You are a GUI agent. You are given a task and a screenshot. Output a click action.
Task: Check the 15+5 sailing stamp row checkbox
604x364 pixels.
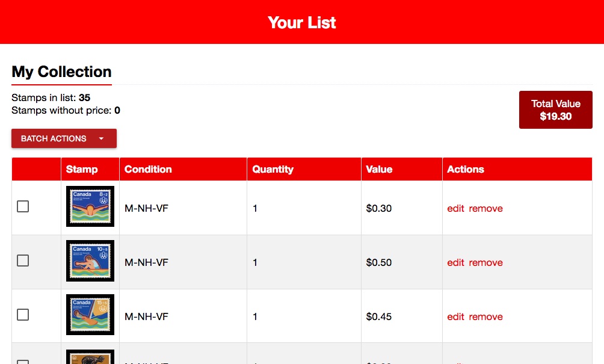(23, 315)
